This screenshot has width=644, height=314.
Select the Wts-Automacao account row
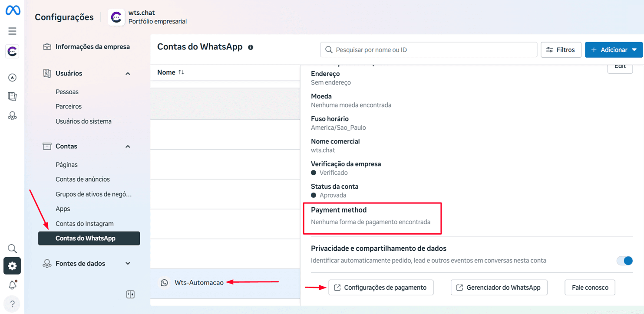[225, 283]
